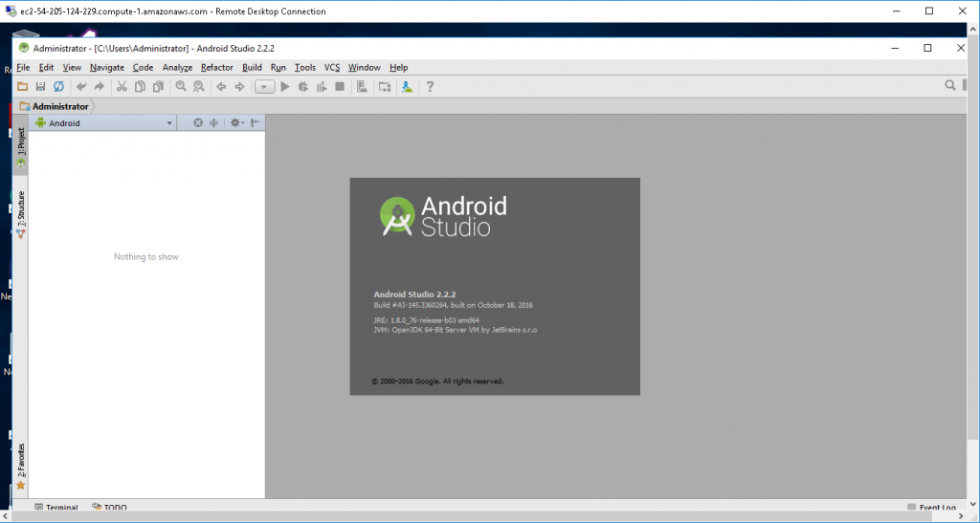Open the project panel gear settings dropdown

coord(237,123)
